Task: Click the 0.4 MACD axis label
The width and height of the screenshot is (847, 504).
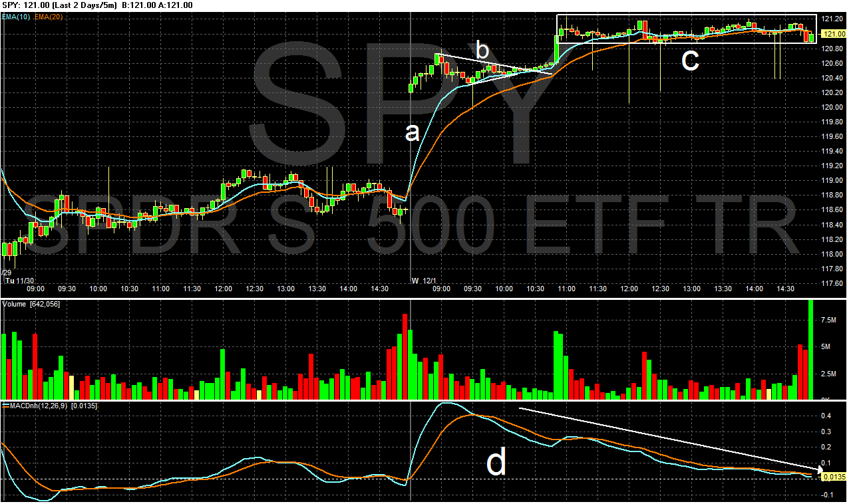Action: click(828, 416)
